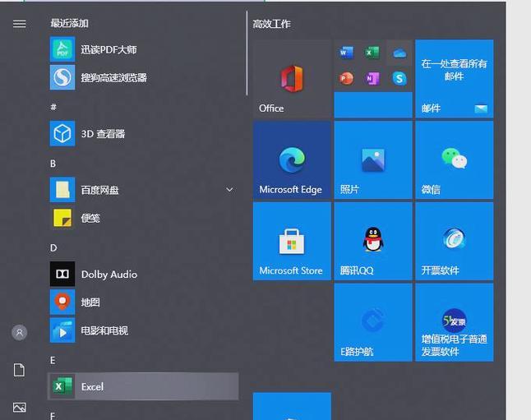Launch 迅读PDF大师 from recently added
The height and width of the screenshot is (420, 531).
pos(144,50)
